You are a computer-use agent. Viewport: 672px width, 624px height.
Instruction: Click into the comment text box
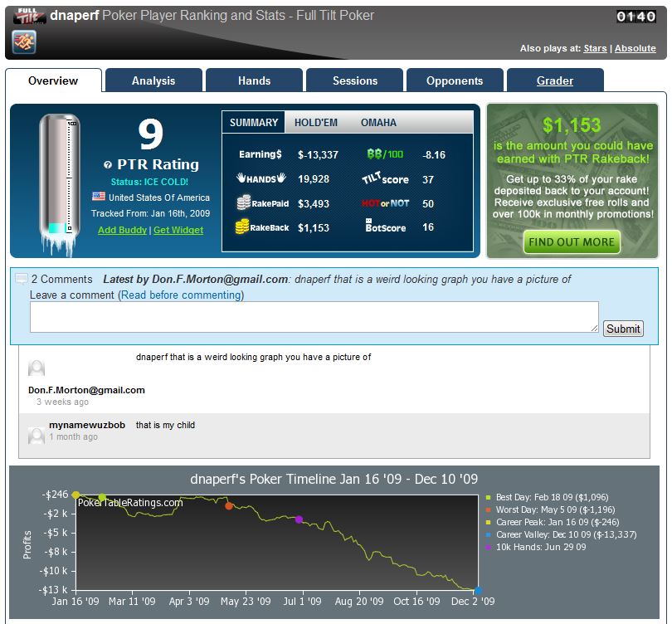pos(314,317)
